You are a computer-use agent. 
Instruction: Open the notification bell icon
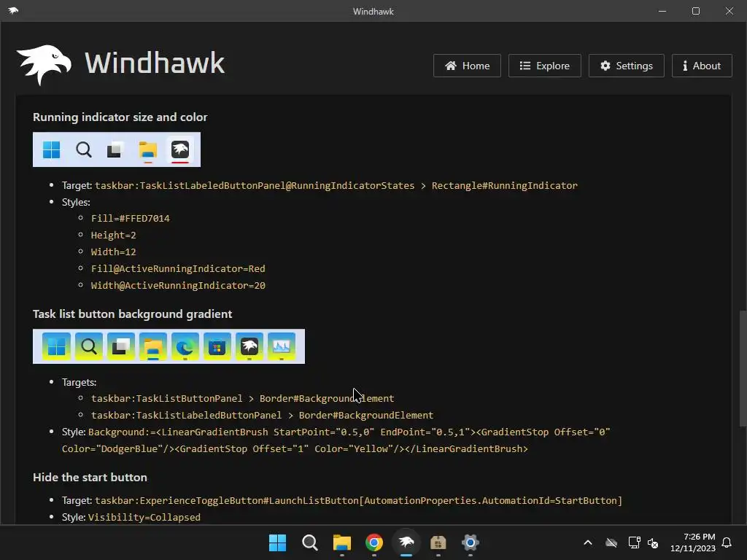point(727,542)
